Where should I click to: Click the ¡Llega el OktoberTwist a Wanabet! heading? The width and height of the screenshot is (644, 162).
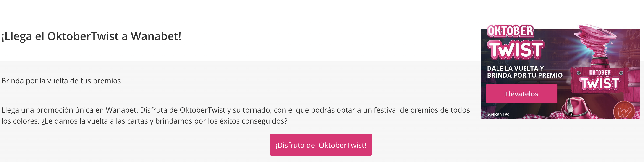pyautogui.click(x=91, y=36)
